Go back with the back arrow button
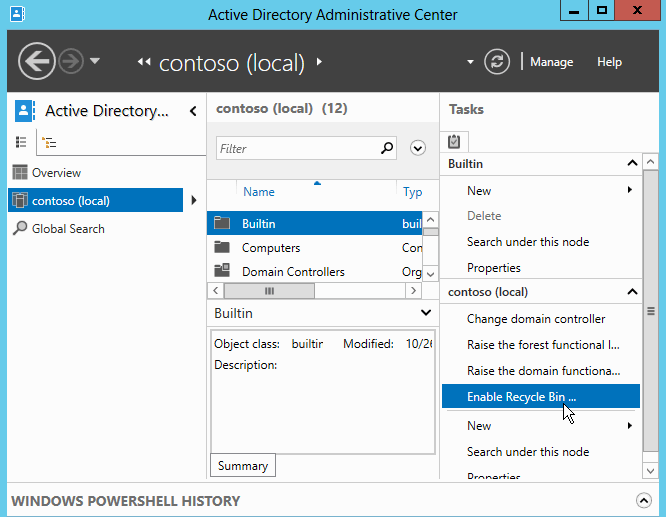The height and width of the screenshot is (517, 666). tap(37, 62)
